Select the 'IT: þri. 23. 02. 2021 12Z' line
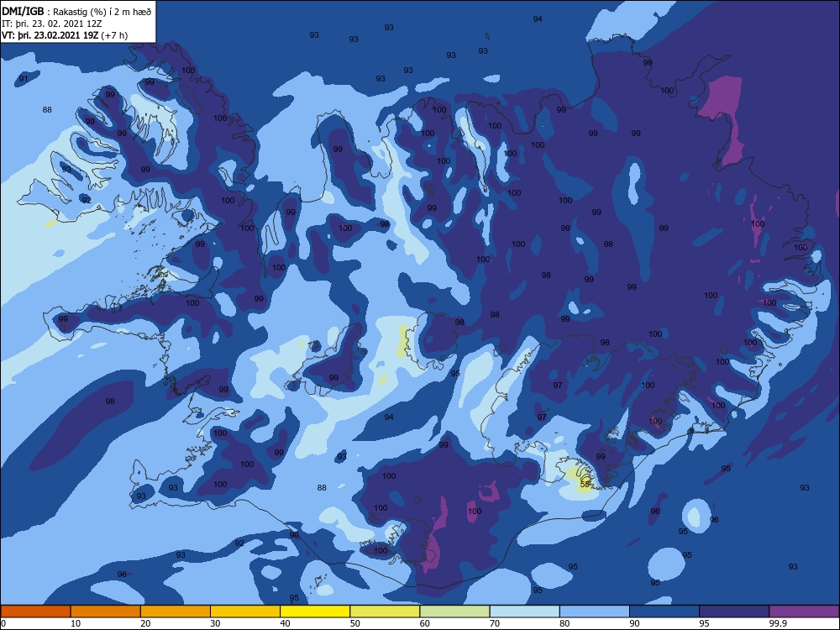Screen dimensions: 840x630 (54, 23)
